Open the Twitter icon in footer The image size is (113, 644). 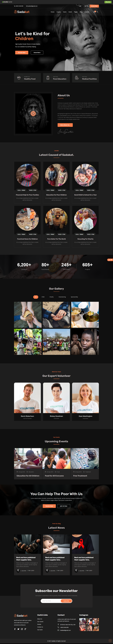(x=18, y=629)
